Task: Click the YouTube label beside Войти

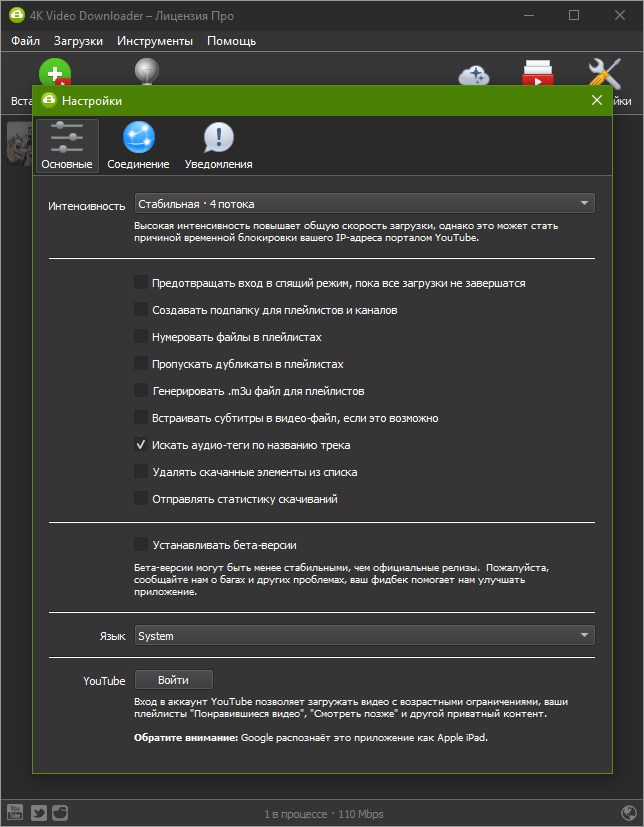Action: (x=104, y=681)
